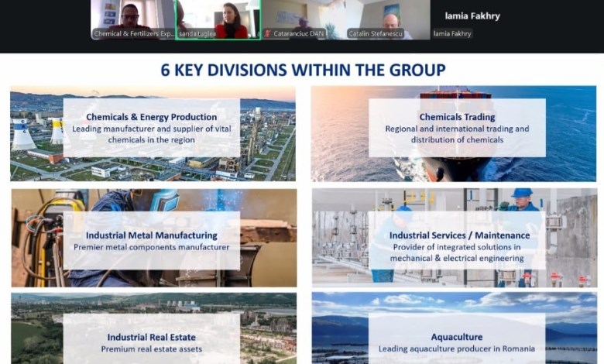
Task: Select the Chemical & Fertilizers Exp... participant video
Action: tap(133, 19)
